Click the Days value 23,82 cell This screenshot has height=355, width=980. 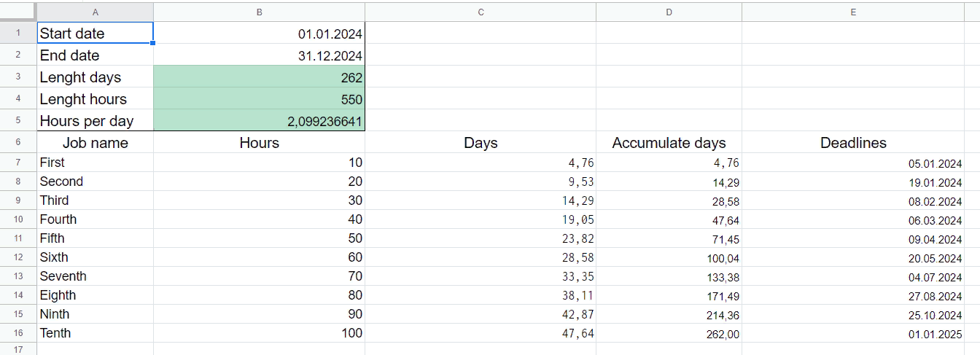[x=481, y=238]
